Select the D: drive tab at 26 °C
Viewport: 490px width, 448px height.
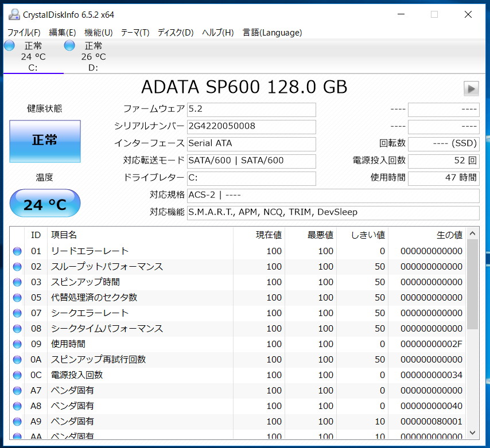click(x=93, y=57)
